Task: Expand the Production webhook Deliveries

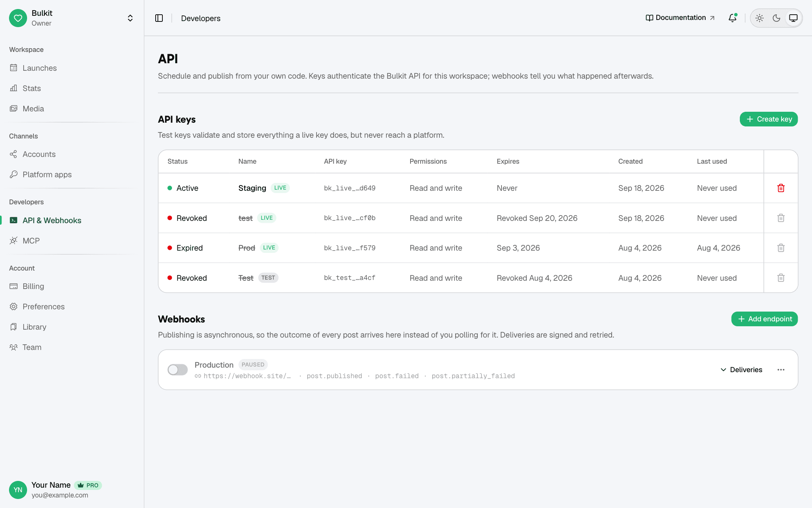Action: point(741,370)
